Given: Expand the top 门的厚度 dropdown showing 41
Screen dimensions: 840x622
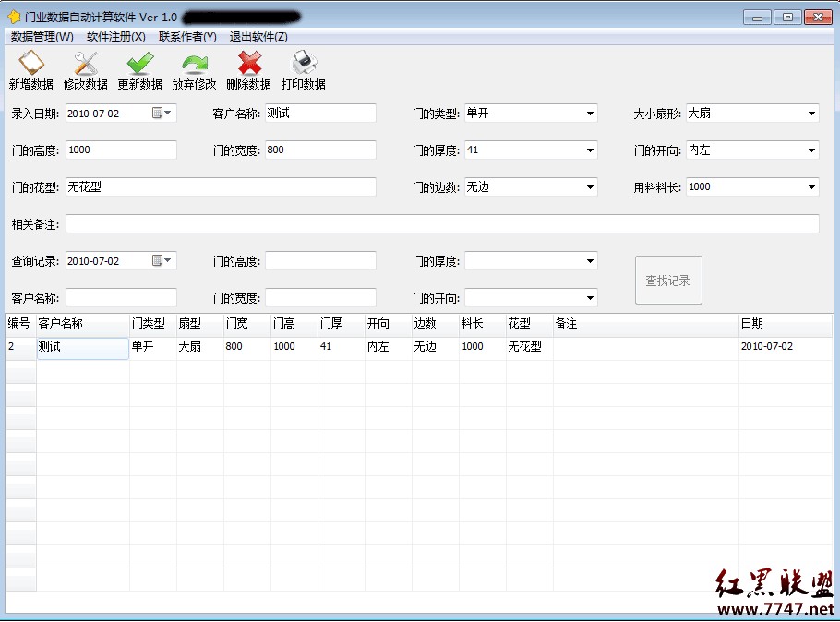Looking at the screenshot, I should (590, 150).
